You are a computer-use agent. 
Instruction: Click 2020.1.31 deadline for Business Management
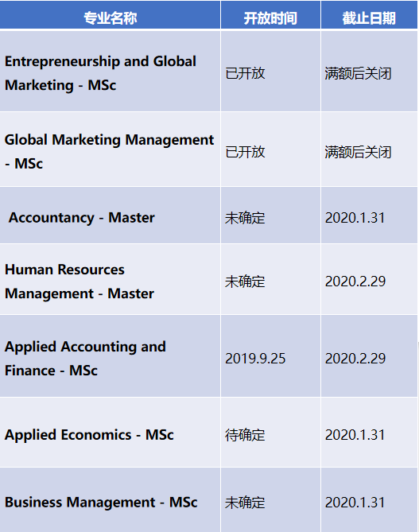point(355,503)
